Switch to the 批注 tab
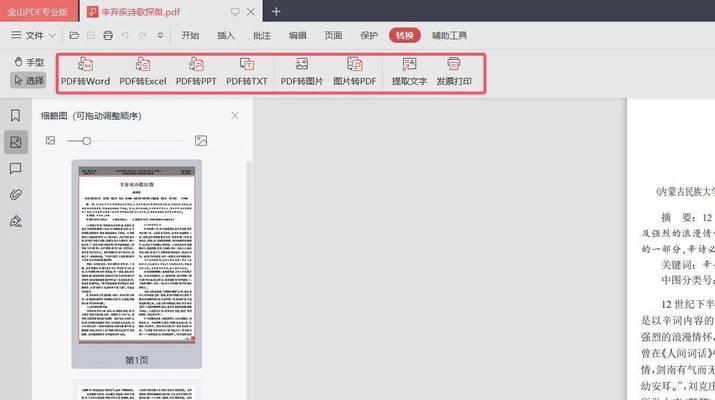This screenshot has width=715, height=400. click(x=262, y=35)
